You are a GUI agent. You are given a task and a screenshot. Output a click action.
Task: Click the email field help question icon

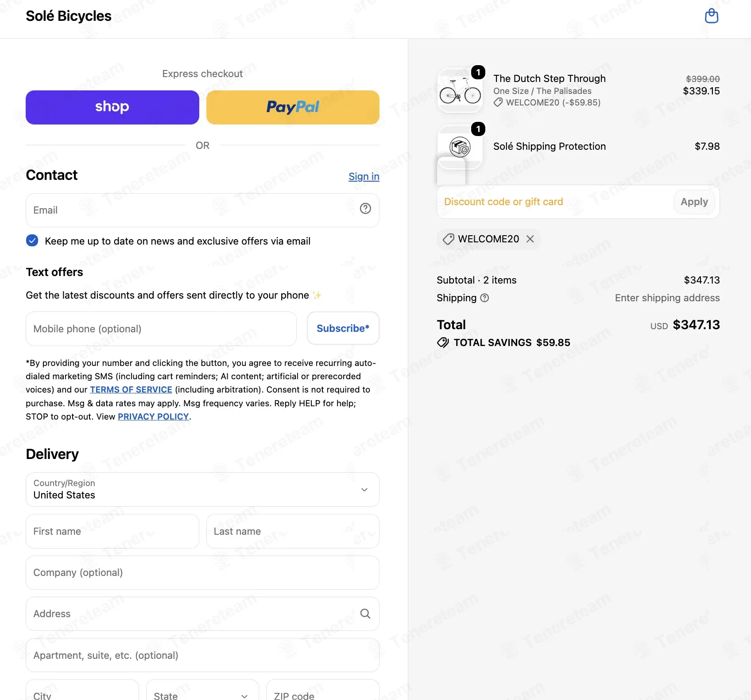click(x=365, y=209)
